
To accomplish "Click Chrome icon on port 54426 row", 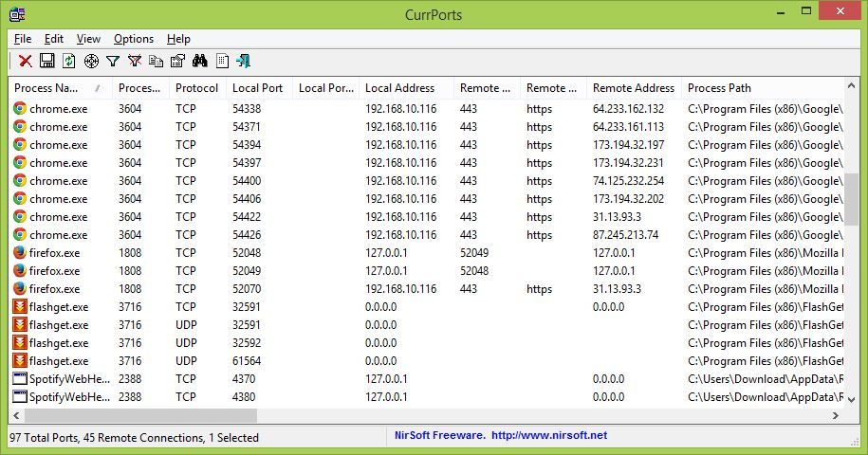I will 20,234.
